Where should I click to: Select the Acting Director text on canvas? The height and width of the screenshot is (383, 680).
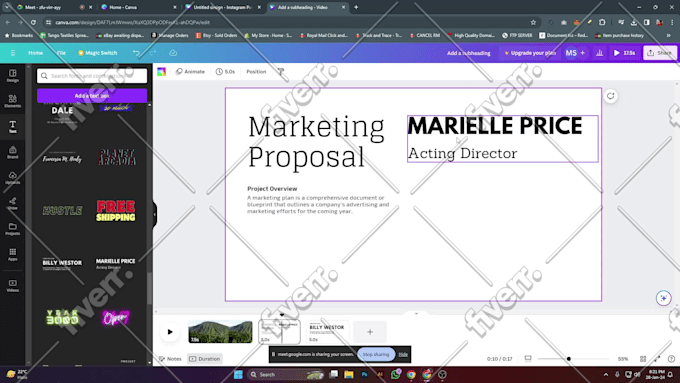coord(463,153)
